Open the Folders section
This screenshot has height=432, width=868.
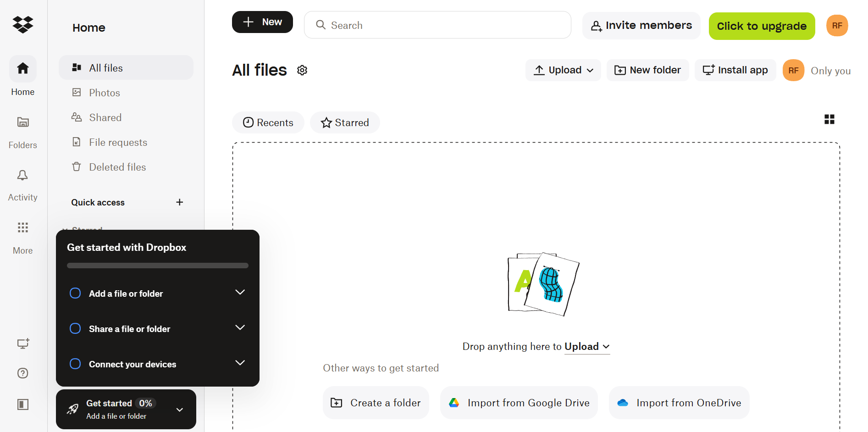tap(23, 132)
